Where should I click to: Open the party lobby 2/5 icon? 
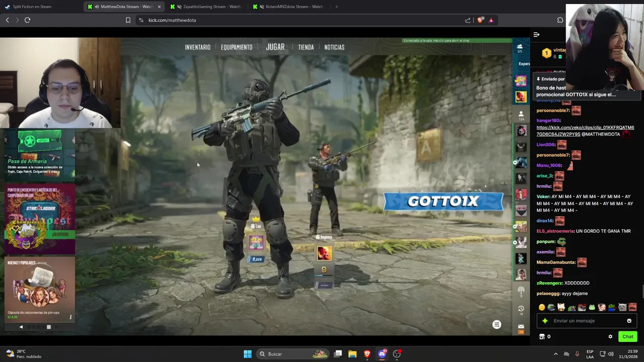click(520, 48)
